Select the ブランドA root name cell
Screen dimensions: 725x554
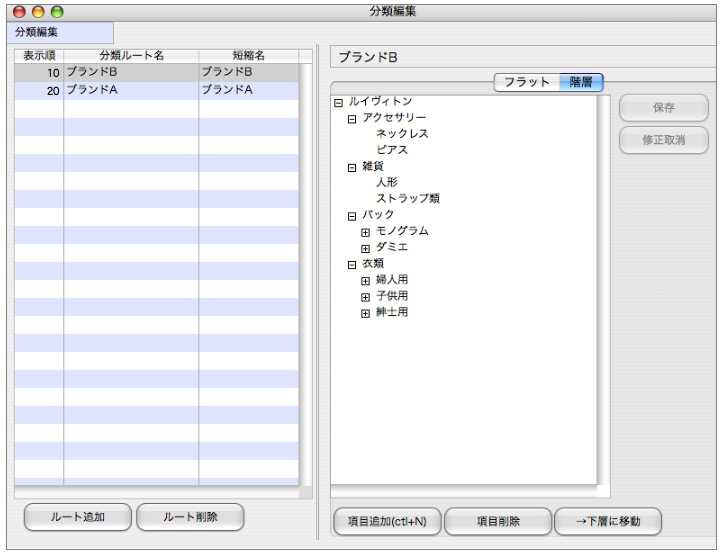pos(131,90)
